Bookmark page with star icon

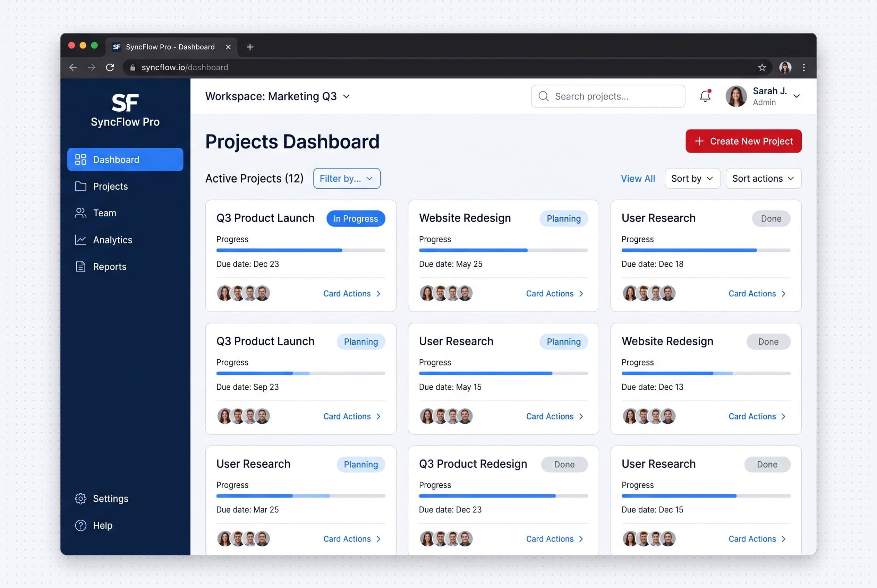point(761,68)
